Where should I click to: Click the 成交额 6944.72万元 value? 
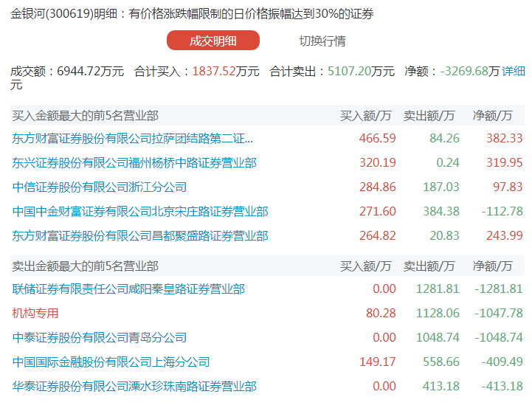pyautogui.click(x=90, y=72)
